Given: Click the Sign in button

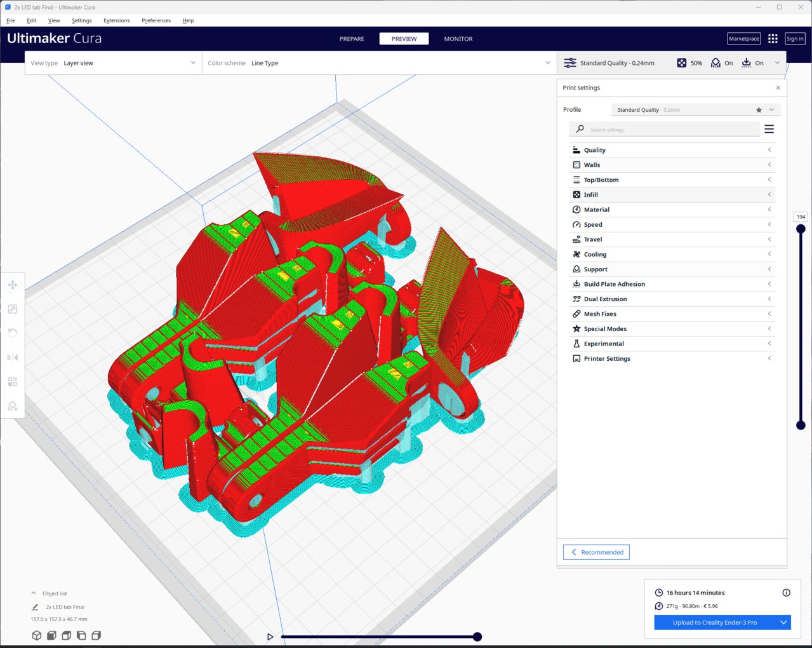Looking at the screenshot, I should [x=795, y=39].
